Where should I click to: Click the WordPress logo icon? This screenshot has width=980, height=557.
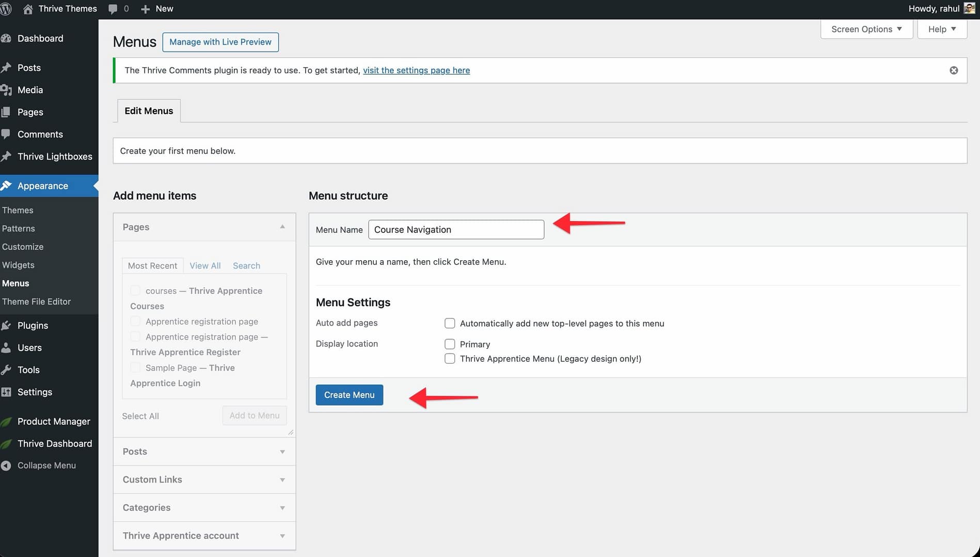click(6, 9)
